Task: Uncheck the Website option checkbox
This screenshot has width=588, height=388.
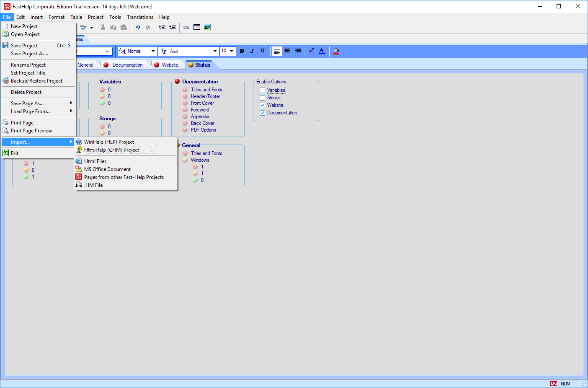Action: click(x=262, y=105)
